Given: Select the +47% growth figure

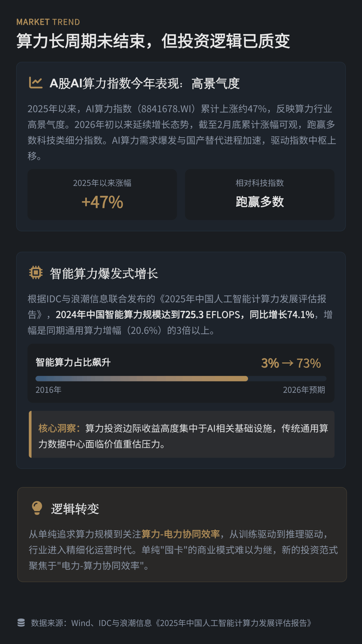Looking at the screenshot, I should coord(102,202).
